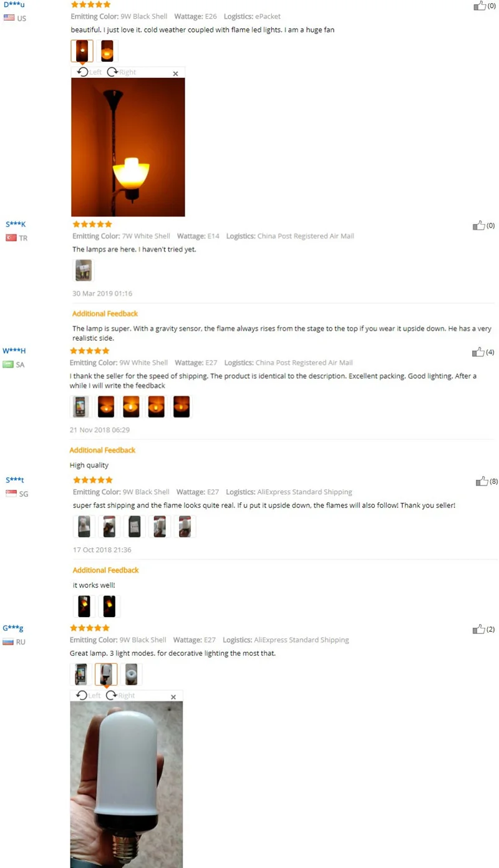Open last flame thumbnail in W***H's review

tap(181, 406)
